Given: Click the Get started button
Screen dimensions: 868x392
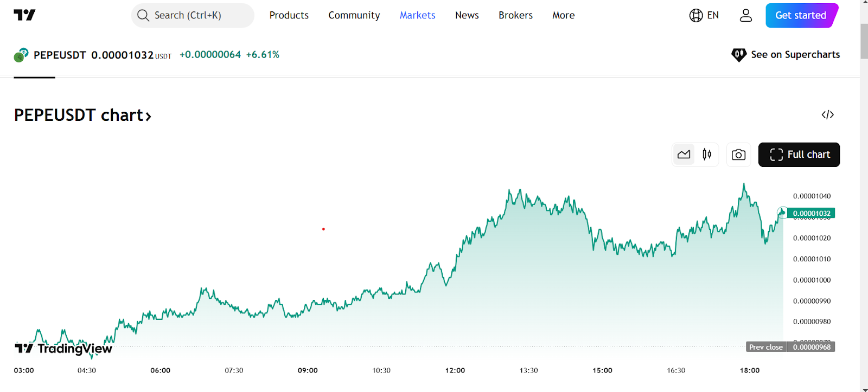Looking at the screenshot, I should tap(801, 15).
